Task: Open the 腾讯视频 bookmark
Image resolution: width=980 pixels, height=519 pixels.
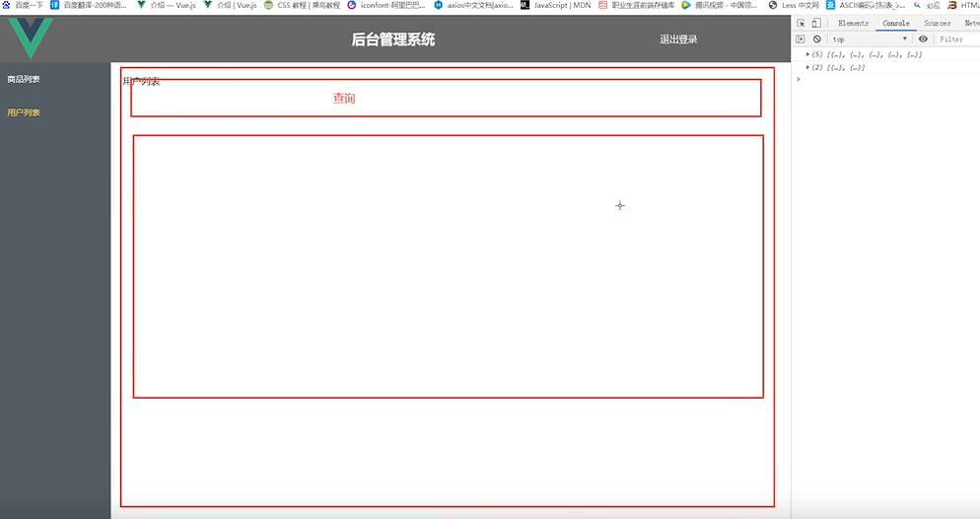Action: [x=720, y=5]
